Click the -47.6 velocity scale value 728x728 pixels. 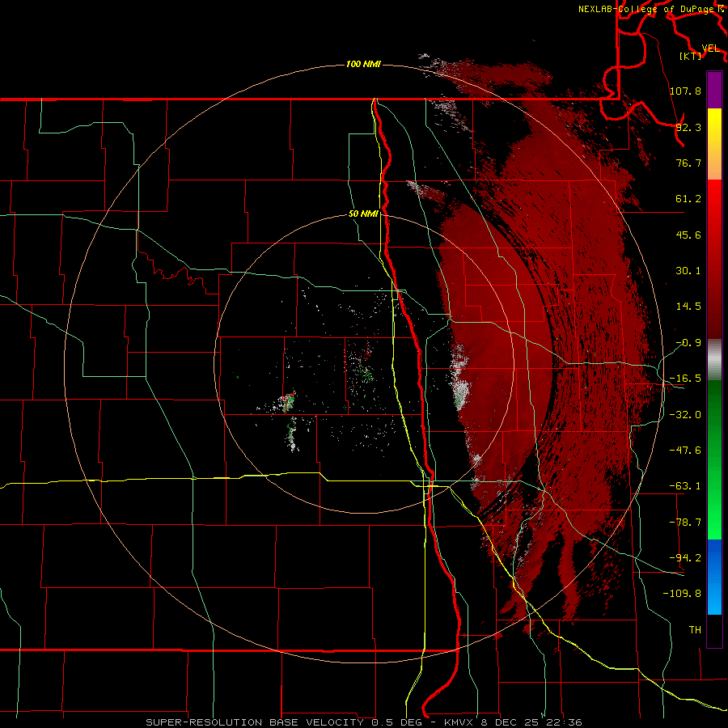685,451
